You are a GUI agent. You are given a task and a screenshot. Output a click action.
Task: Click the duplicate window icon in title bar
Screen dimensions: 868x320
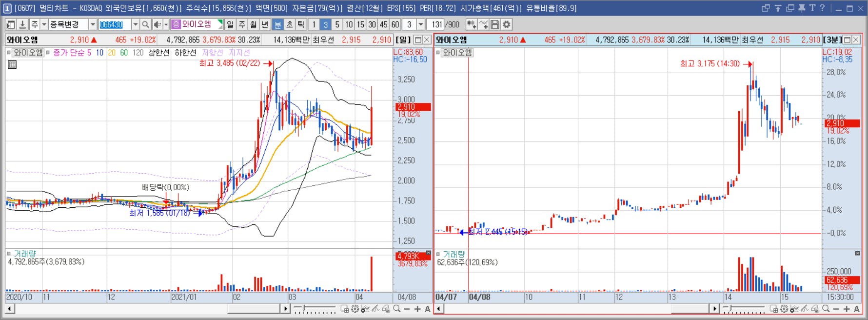(x=790, y=8)
